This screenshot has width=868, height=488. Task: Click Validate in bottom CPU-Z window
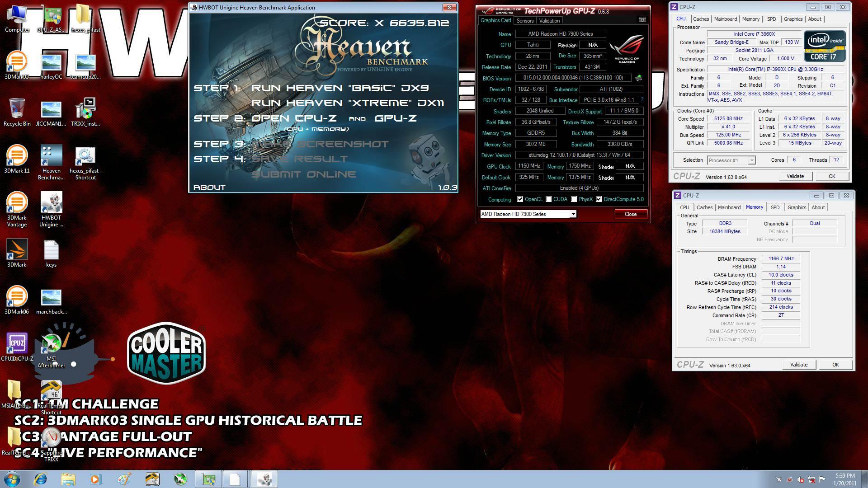tap(799, 365)
